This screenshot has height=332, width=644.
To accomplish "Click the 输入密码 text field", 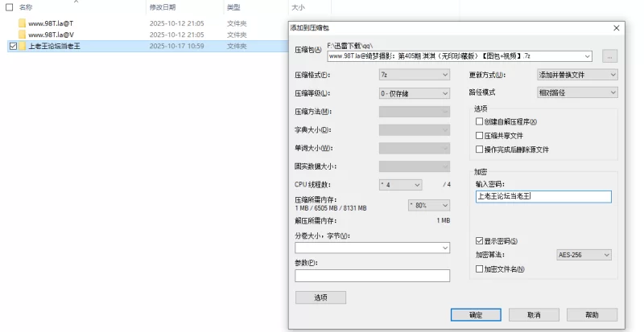I will 543,196.
